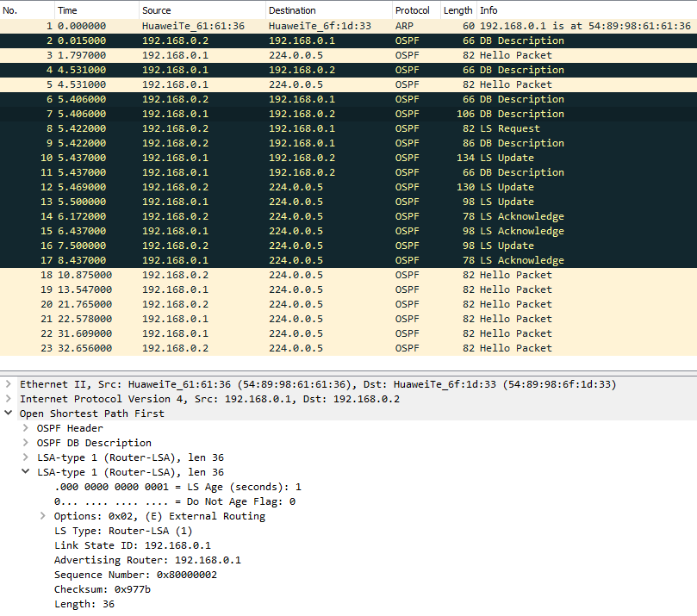Select the Advertising Router: 192.168.0.1 field
The width and height of the screenshot is (697, 616).
[147, 560]
